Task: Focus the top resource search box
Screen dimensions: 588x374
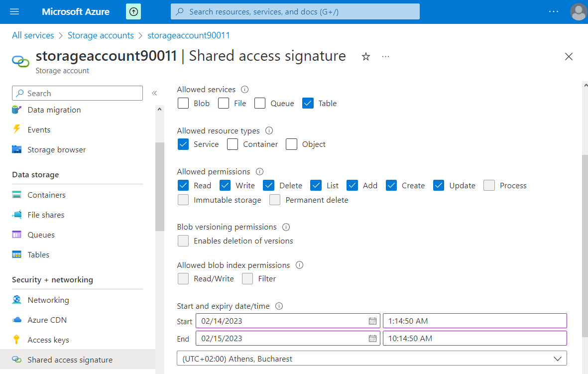Action: point(295,11)
